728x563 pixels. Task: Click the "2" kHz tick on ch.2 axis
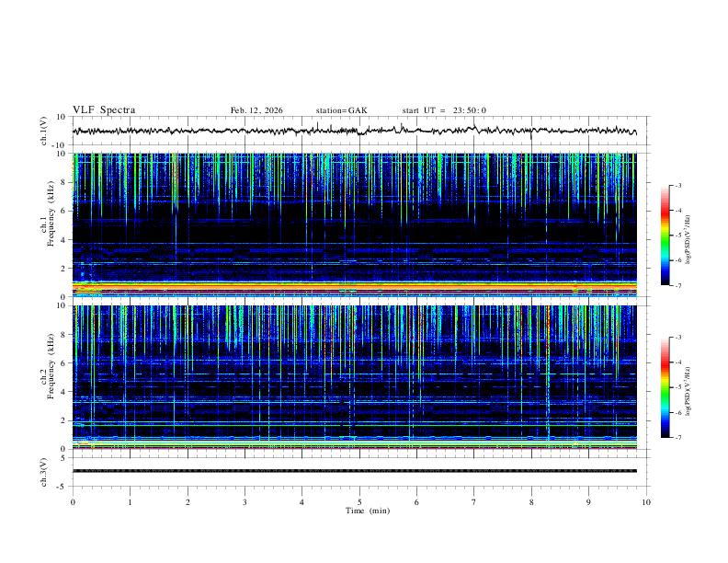click(x=63, y=420)
